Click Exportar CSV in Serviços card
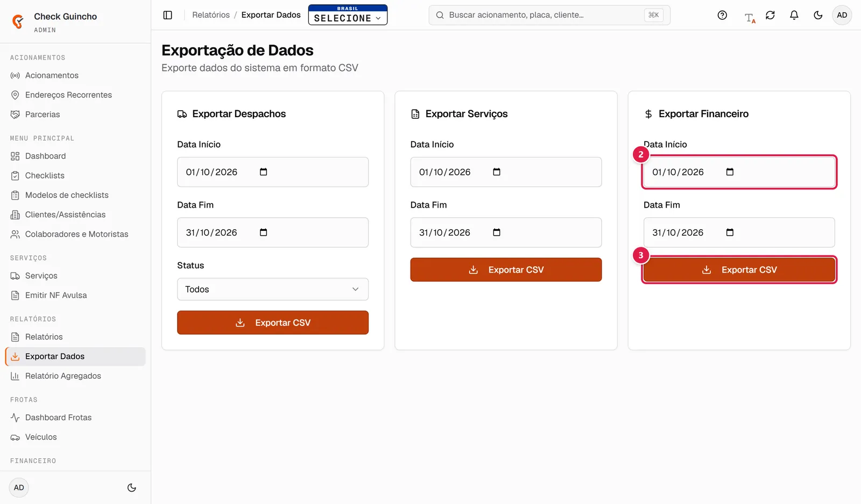Viewport: 861px width, 504px height. [x=506, y=269]
